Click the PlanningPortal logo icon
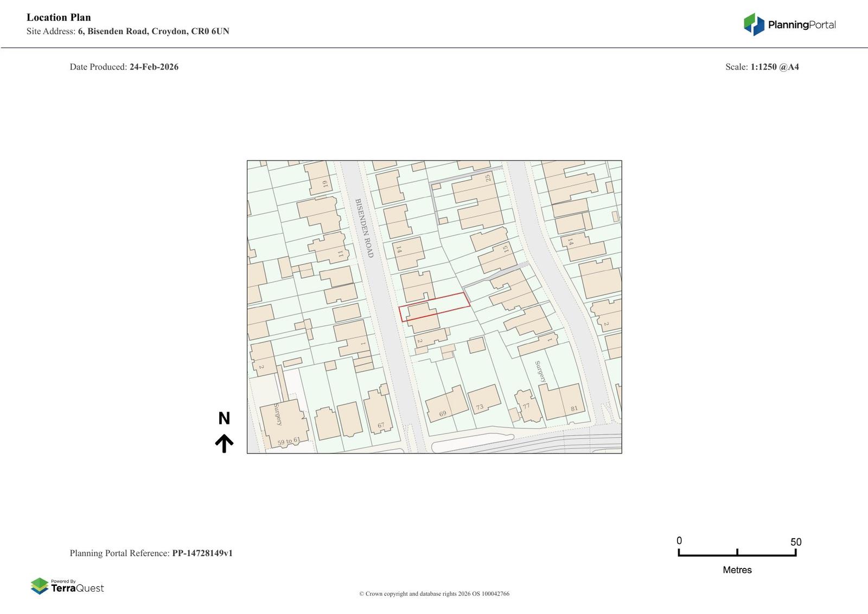 pos(754,24)
